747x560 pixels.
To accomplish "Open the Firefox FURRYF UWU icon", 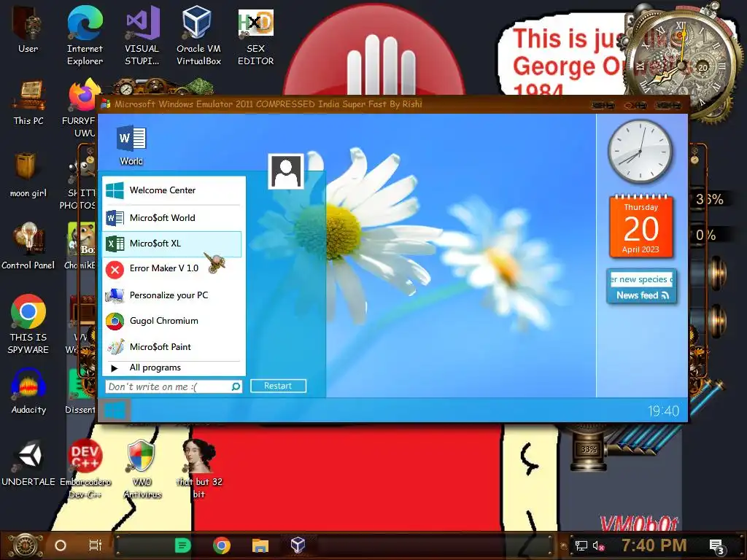I will (82, 109).
